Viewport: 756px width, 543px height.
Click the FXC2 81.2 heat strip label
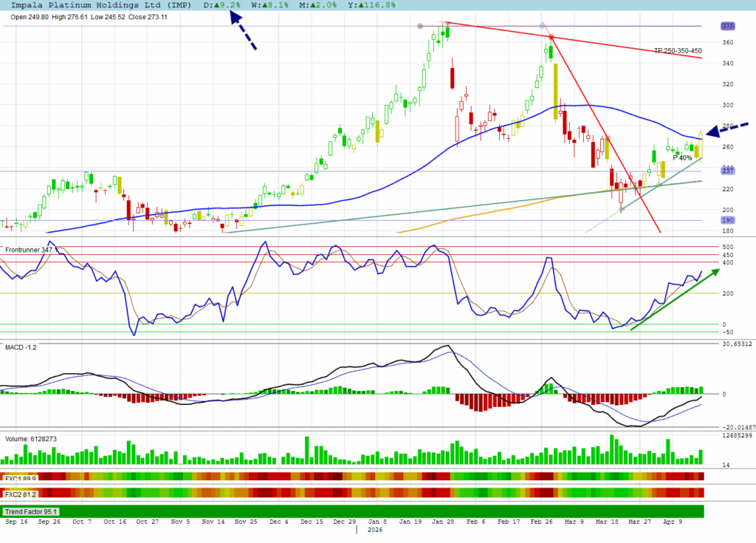click(x=21, y=493)
